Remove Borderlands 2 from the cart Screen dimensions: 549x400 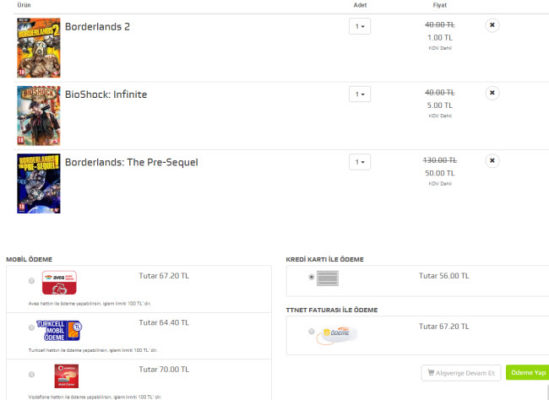492,25
